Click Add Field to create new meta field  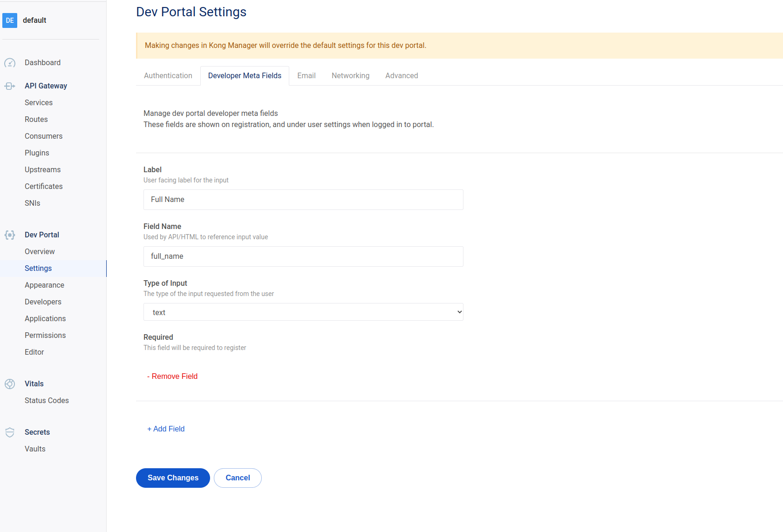(166, 429)
